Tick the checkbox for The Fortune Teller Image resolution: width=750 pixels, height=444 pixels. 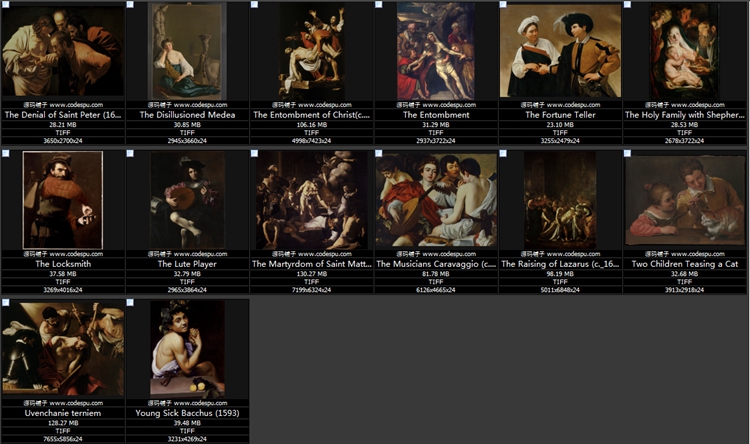tap(503, 4)
